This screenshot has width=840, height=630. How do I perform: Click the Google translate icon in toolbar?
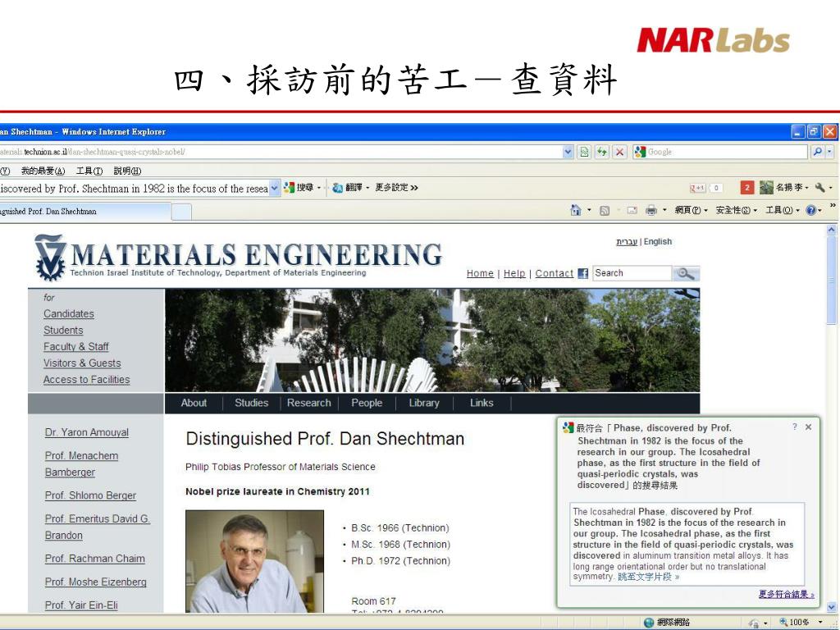(x=337, y=188)
